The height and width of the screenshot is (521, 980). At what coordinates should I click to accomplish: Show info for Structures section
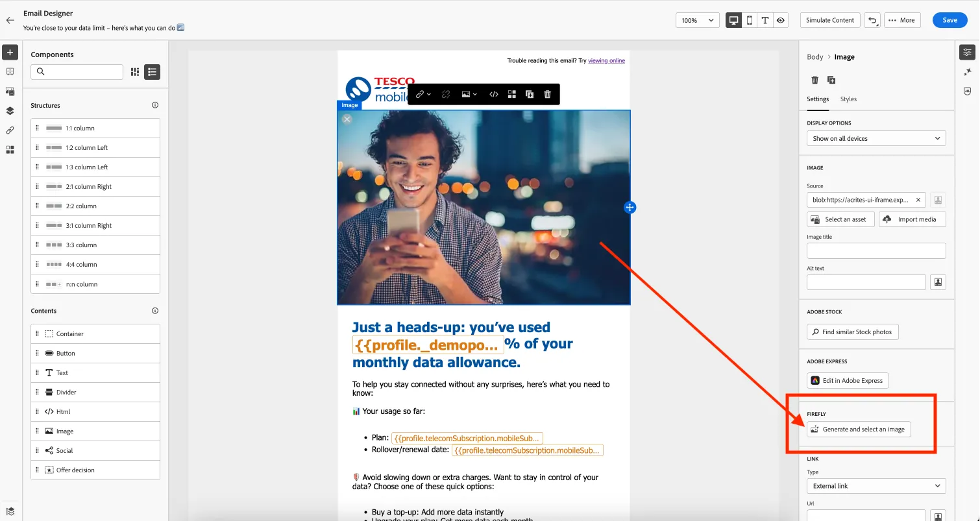(155, 105)
